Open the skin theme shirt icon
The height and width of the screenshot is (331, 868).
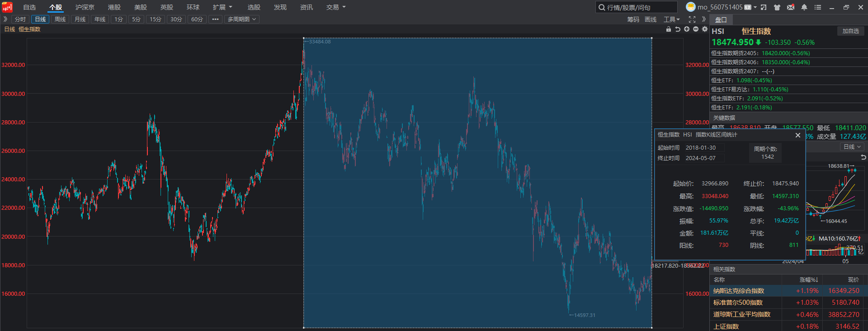pos(777,7)
